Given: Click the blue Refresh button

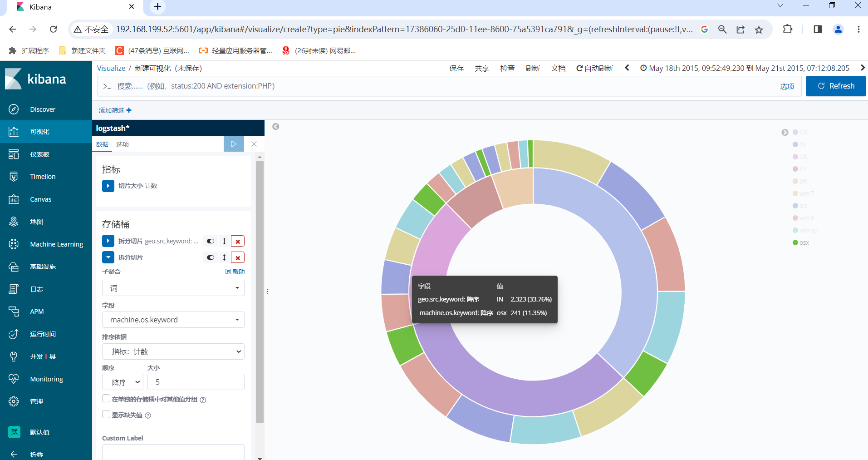Looking at the screenshot, I should pyautogui.click(x=836, y=86).
